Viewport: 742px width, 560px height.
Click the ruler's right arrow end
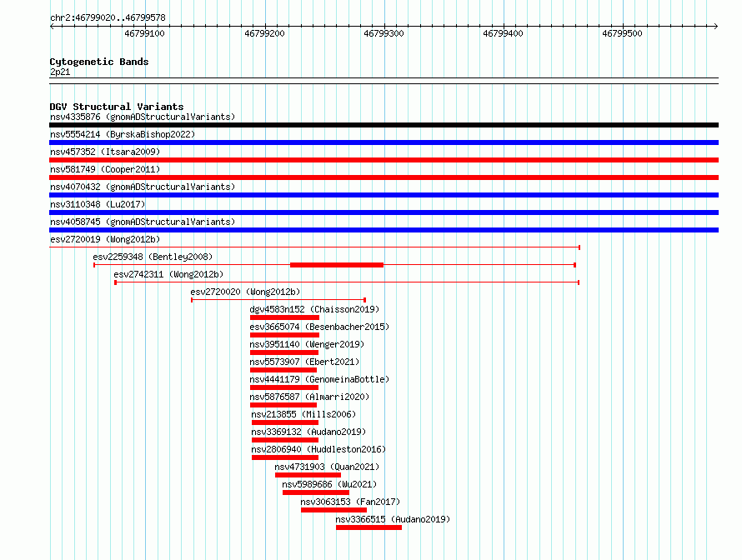tap(716, 27)
